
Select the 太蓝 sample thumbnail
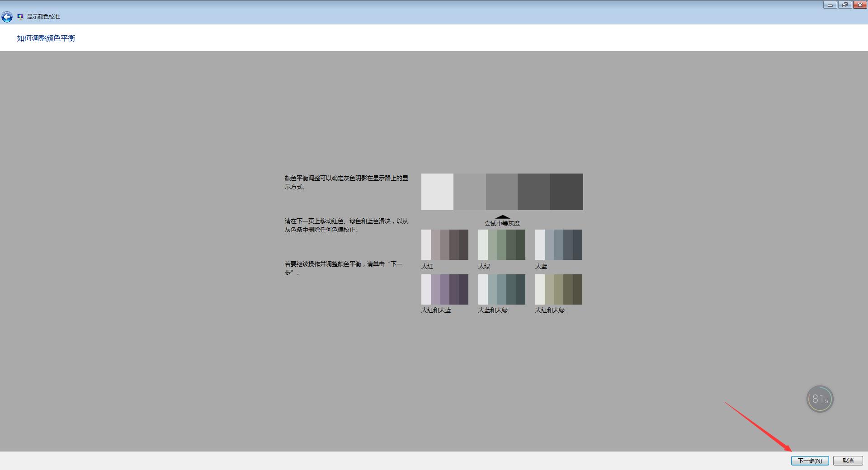[x=559, y=244]
